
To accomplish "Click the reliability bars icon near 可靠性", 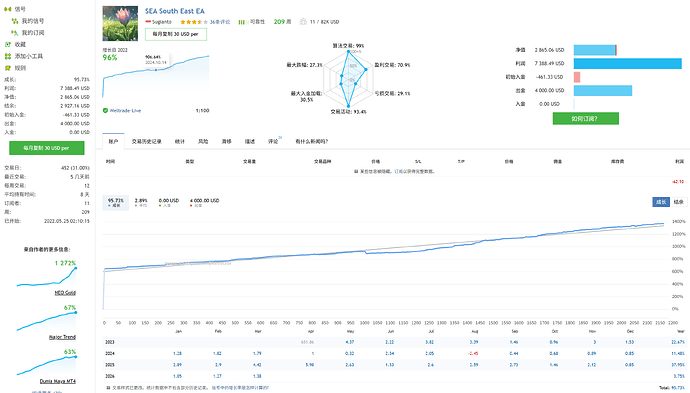I will pos(241,22).
